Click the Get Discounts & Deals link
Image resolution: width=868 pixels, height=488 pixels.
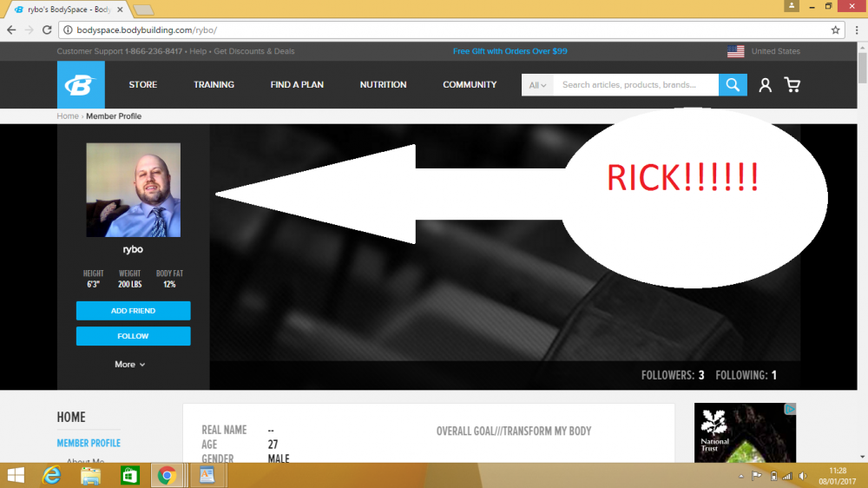click(x=254, y=51)
